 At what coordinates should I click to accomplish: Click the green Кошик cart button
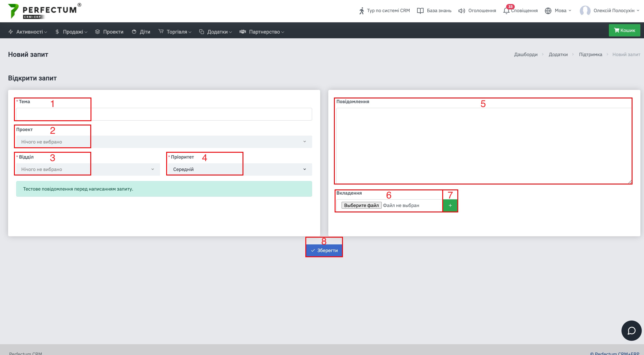click(624, 30)
